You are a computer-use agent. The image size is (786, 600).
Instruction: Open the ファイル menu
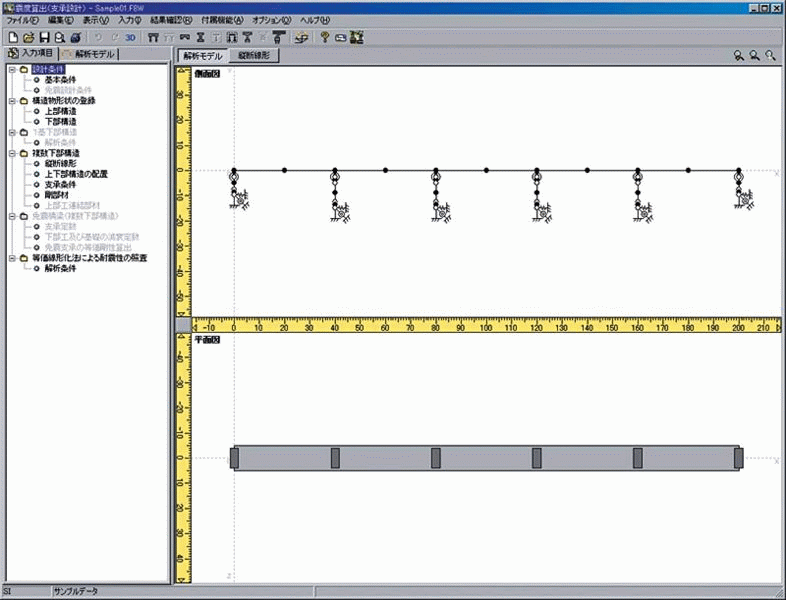pyautogui.click(x=22, y=20)
